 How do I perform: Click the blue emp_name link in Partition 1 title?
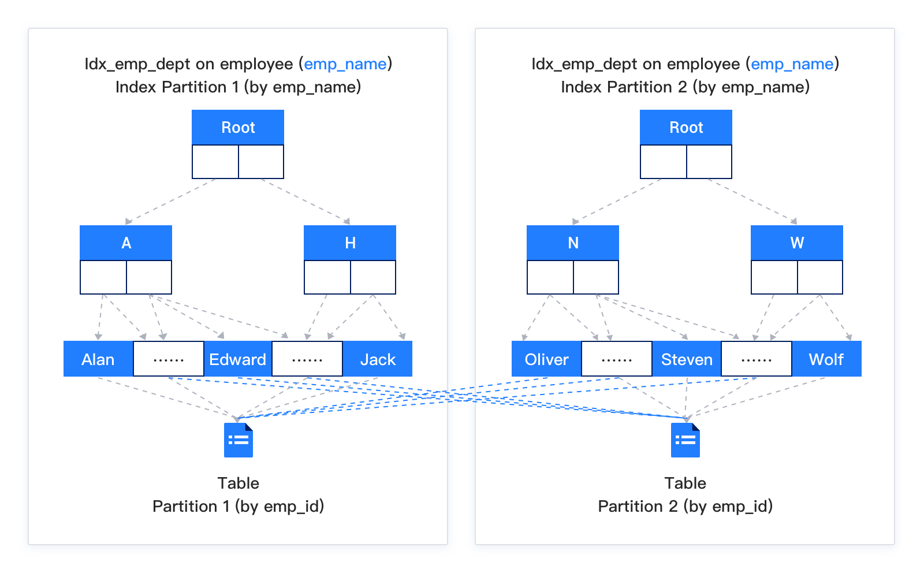pos(345,64)
